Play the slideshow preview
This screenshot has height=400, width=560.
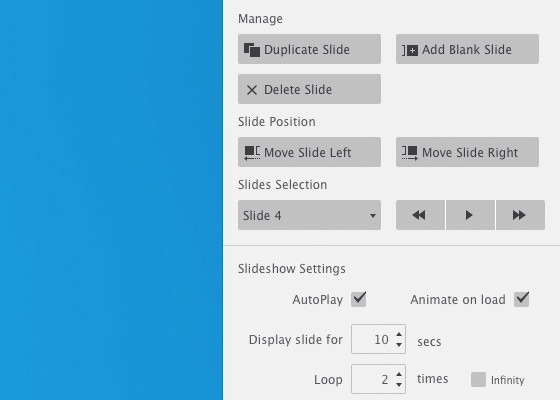(470, 215)
